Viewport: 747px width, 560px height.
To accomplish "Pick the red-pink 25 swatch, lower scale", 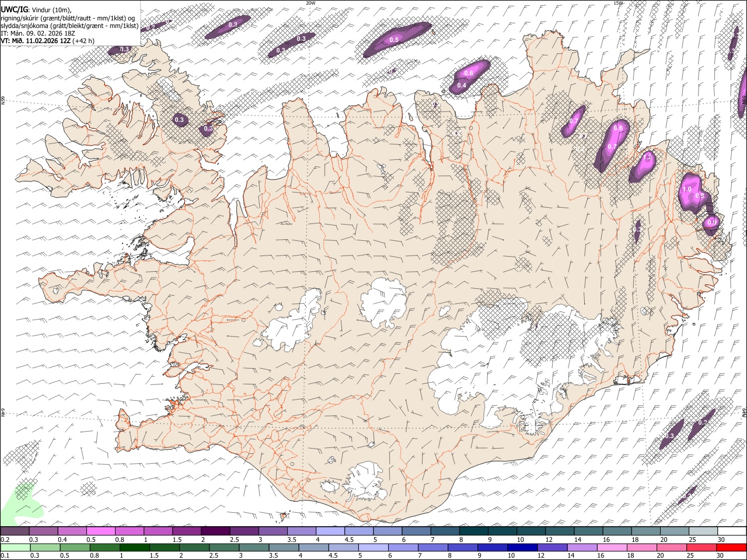I will pyautogui.click(x=702, y=547).
